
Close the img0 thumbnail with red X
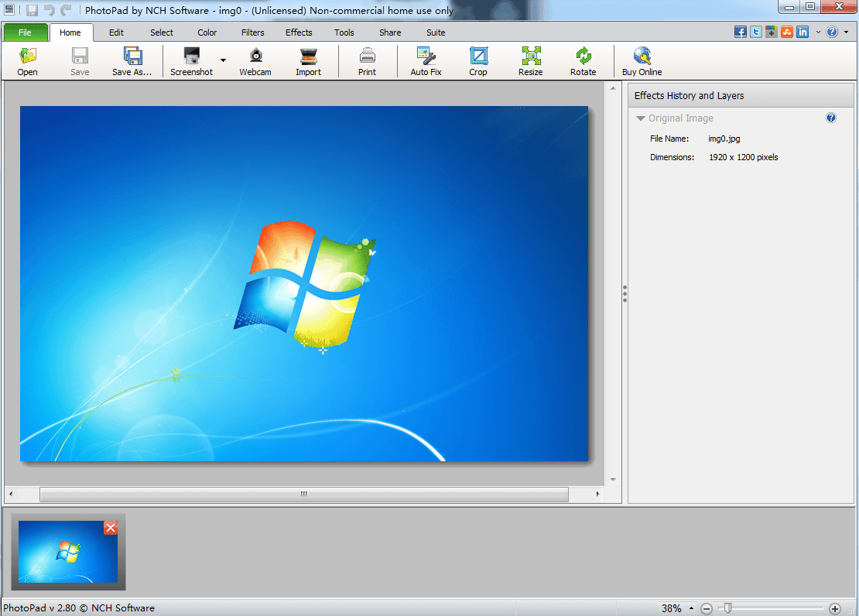[x=111, y=528]
